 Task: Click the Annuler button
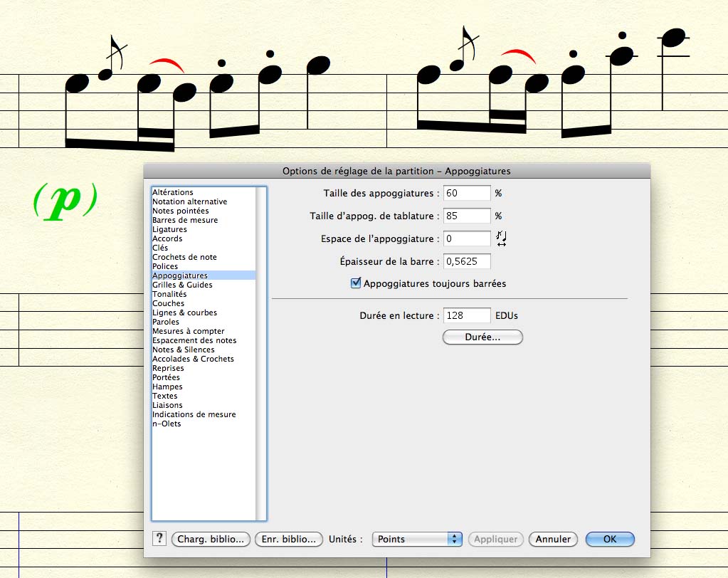[553, 540]
